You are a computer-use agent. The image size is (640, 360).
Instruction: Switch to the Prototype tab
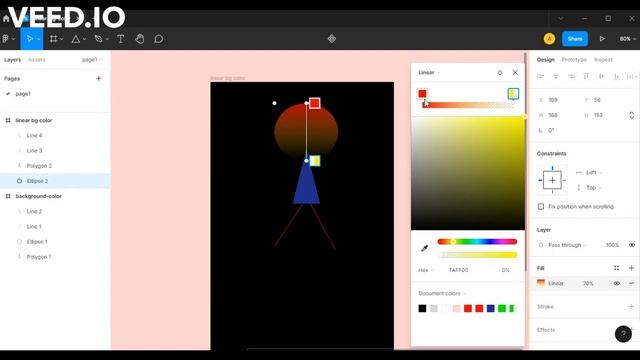pyautogui.click(x=574, y=60)
